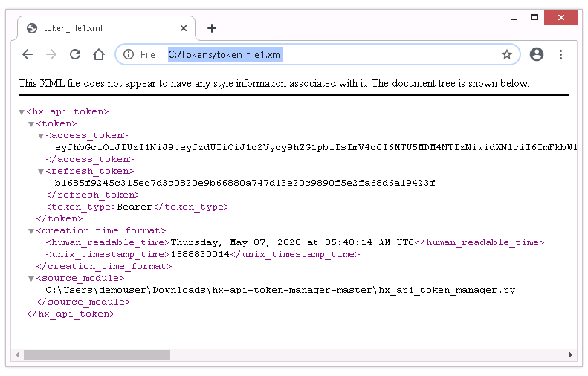Click the opening <token_type> tag
Image resolution: width=588 pixels, height=376 pixels.
pos(81,207)
